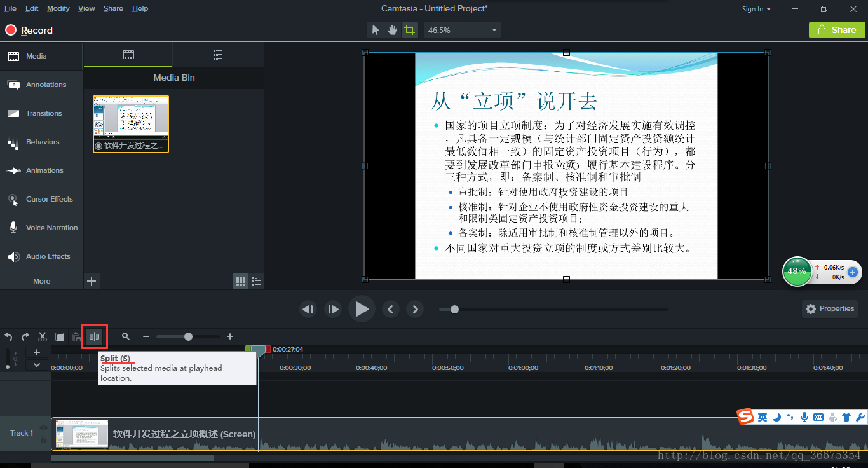
Task: Click the Paste icon in timeline toolbar
Action: coord(76,337)
